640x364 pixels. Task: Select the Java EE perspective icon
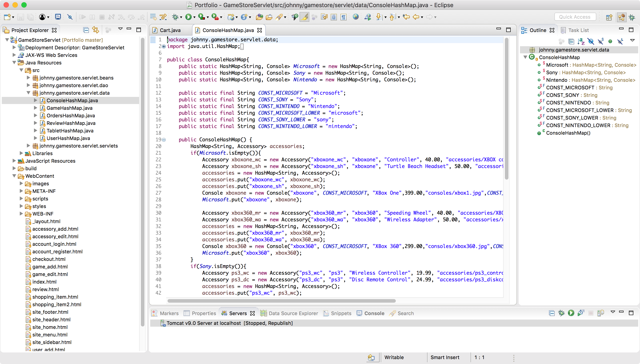click(x=621, y=17)
